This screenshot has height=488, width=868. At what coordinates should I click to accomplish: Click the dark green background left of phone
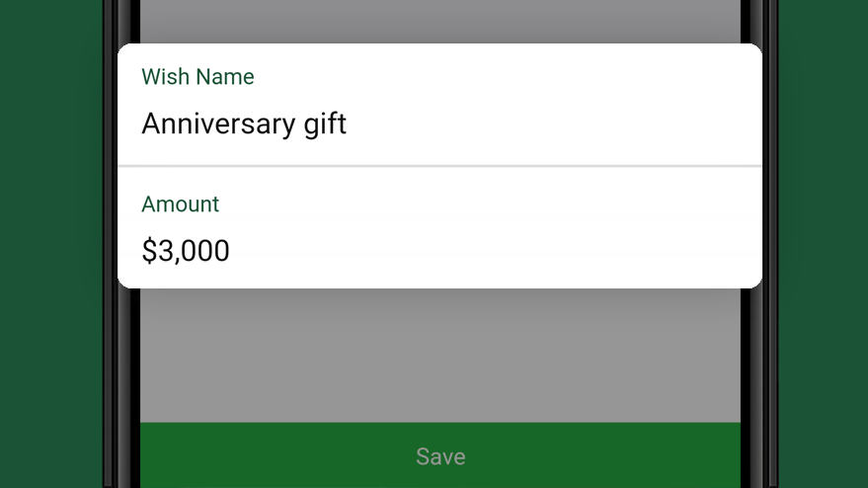click(51, 244)
